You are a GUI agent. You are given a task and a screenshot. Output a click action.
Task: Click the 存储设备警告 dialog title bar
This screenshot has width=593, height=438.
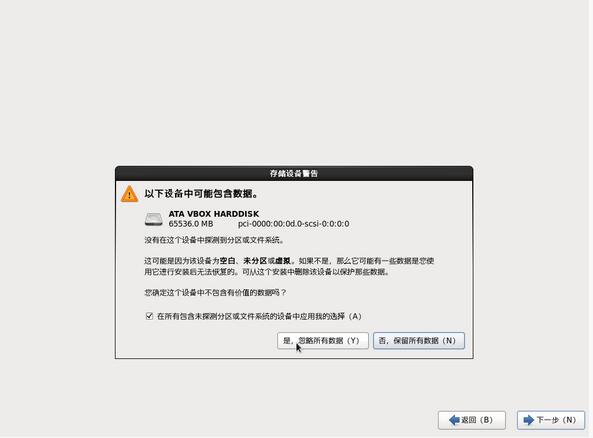coord(294,174)
